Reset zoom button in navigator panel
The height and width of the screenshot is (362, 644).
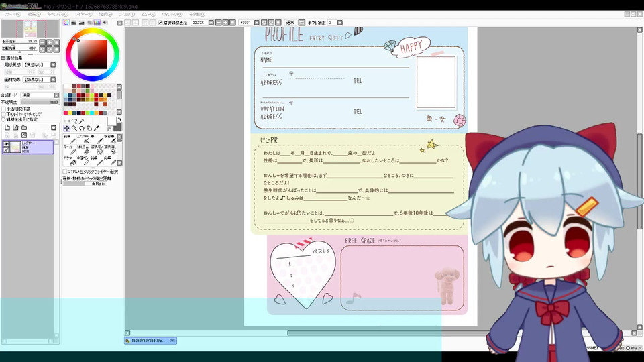[56, 42]
